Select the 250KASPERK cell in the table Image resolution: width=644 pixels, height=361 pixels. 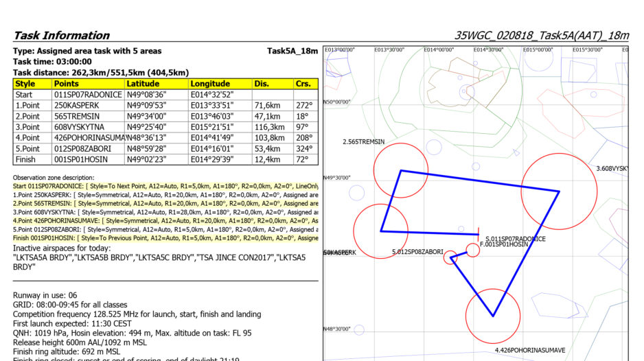click(x=78, y=106)
